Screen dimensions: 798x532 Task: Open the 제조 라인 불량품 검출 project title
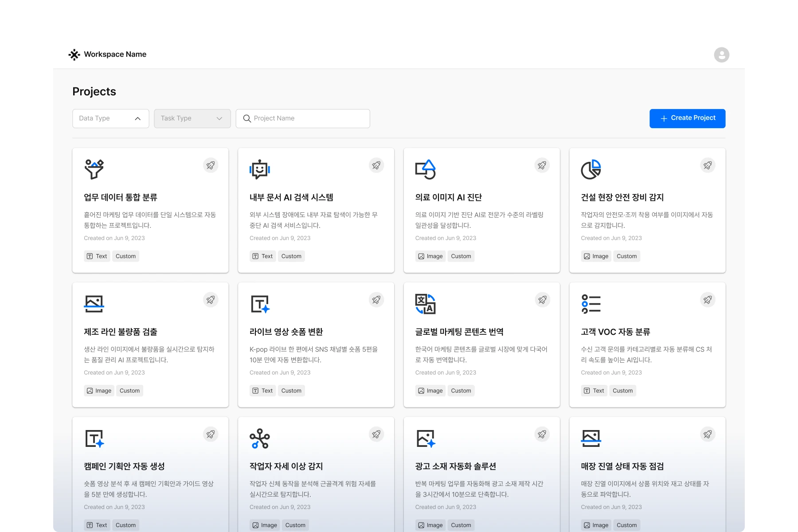[x=121, y=332]
